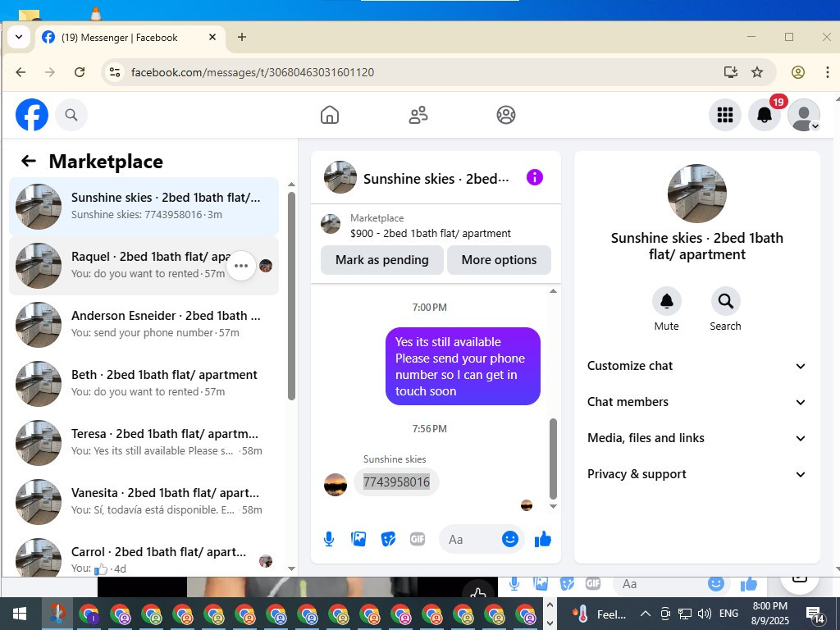The width and height of the screenshot is (840, 630).
Task: Expand Media, files and links section
Action: [x=696, y=438]
